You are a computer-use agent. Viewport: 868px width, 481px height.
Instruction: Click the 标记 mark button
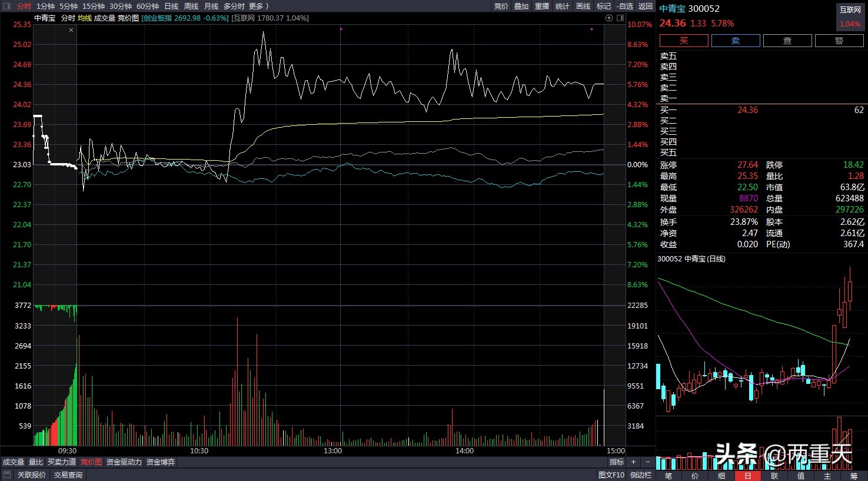604,6
